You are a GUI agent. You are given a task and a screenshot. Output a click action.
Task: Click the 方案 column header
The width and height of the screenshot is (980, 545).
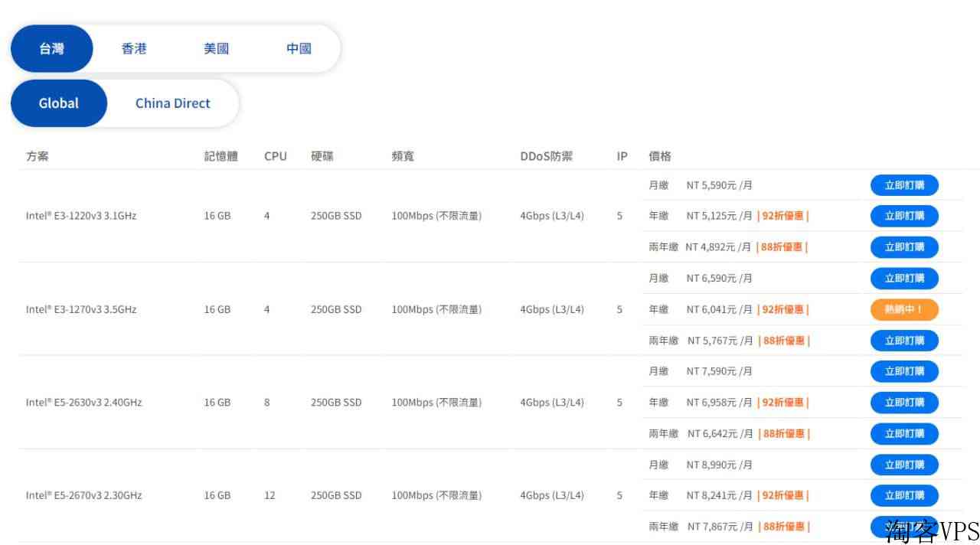coord(37,156)
